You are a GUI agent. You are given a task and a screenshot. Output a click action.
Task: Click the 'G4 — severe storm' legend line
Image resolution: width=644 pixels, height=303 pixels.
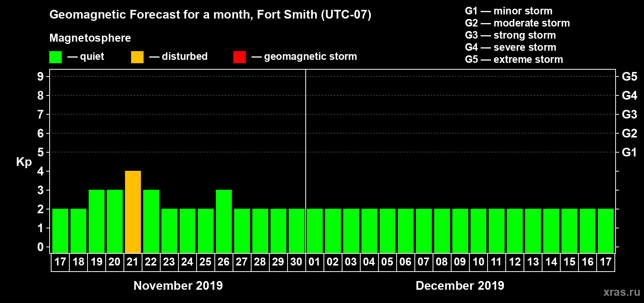click(x=510, y=47)
